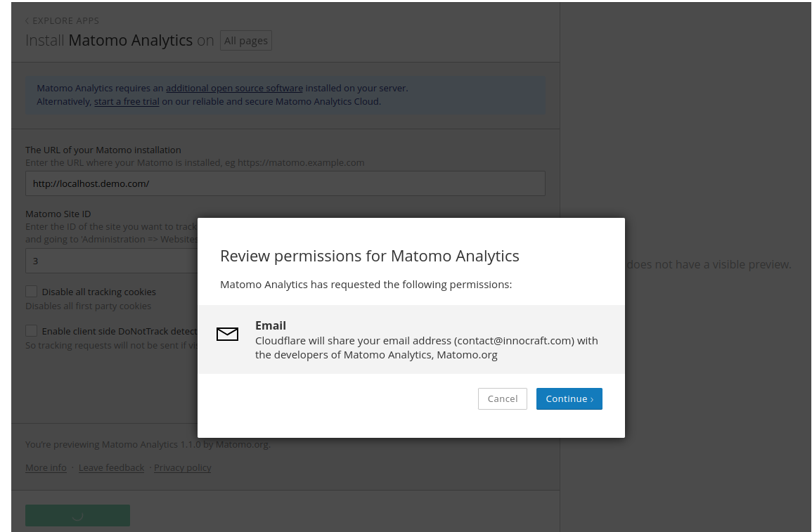Cancel the permissions review dialog
Viewport: 812px width, 532px height.
pos(502,398)
